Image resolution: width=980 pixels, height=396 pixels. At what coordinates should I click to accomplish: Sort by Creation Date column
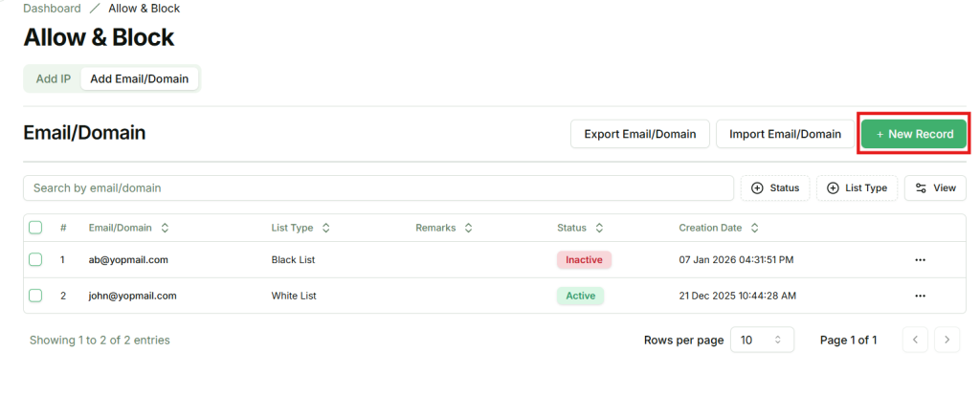[x=754, y=228]
